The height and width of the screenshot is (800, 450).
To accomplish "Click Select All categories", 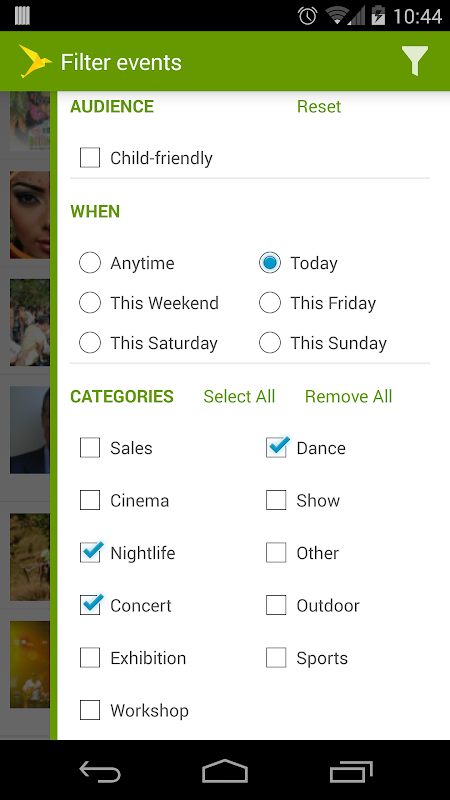I will [x=239, y=396].
